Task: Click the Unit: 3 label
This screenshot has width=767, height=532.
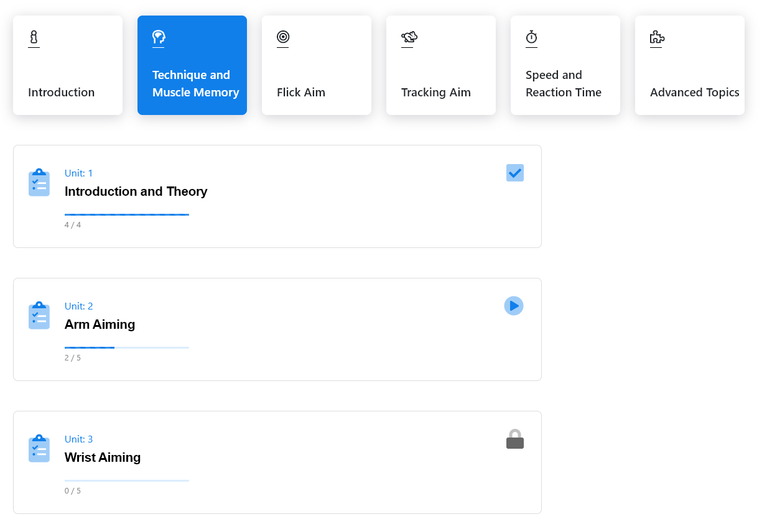Action: pyautogui.click(x=78, y=439)
